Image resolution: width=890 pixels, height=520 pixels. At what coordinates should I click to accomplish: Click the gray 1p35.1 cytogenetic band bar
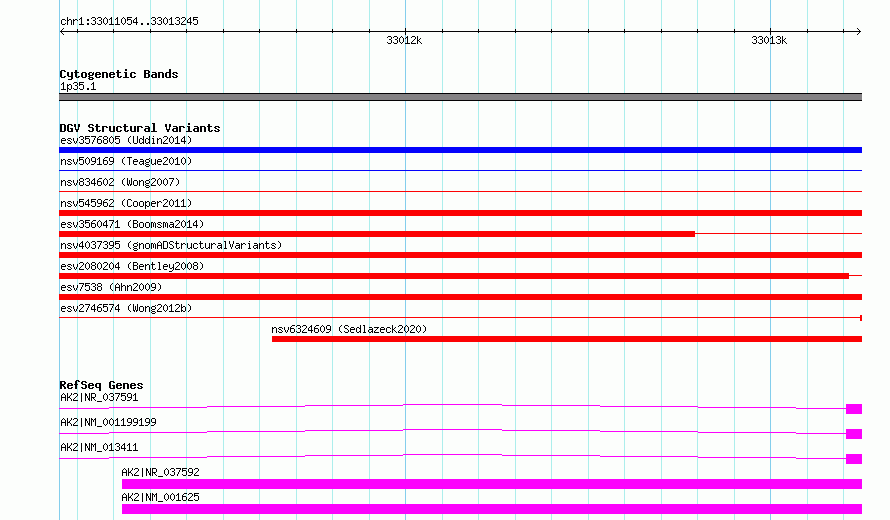(x=460, y=97)
